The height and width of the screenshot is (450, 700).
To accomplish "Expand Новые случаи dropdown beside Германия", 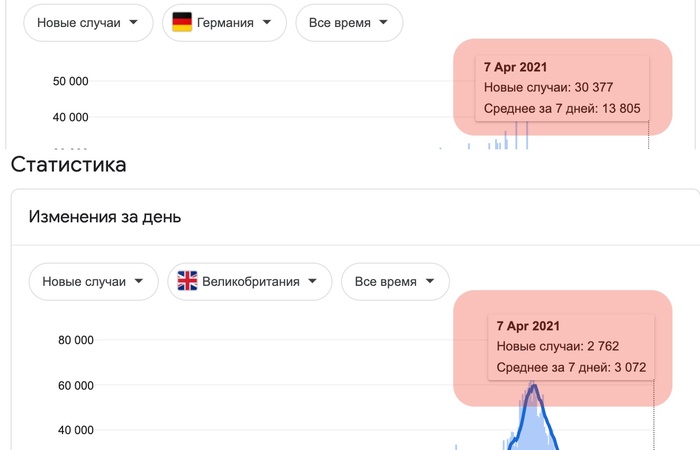I will [88, 24].
